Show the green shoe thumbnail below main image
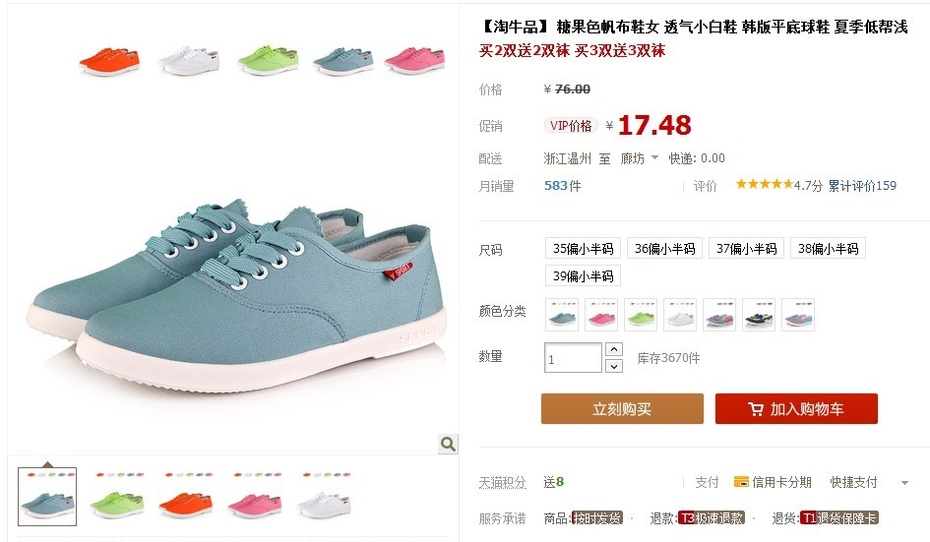The image size is (930, 542). pyautogui.click(x=117, y=496)
